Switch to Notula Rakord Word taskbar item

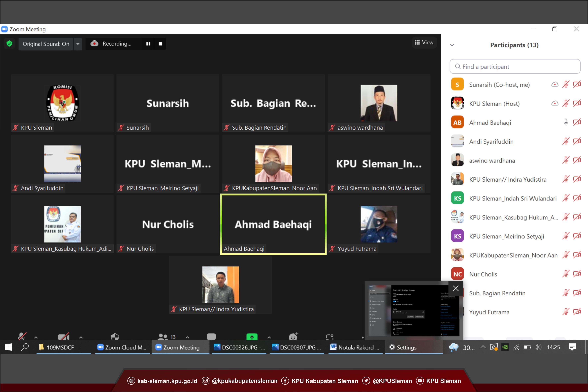coord(355,347)
